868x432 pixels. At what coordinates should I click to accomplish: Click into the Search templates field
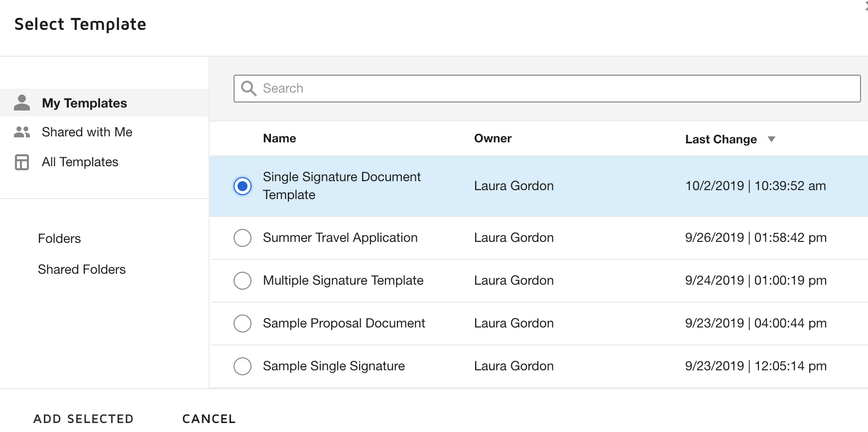tap(547, 89)
